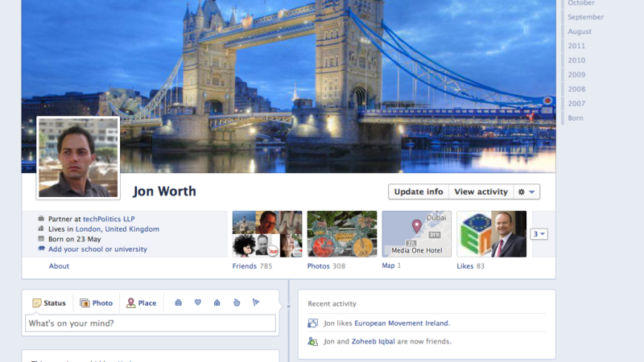Click the Work and Education briefcase icon in composer

[179, 302]
